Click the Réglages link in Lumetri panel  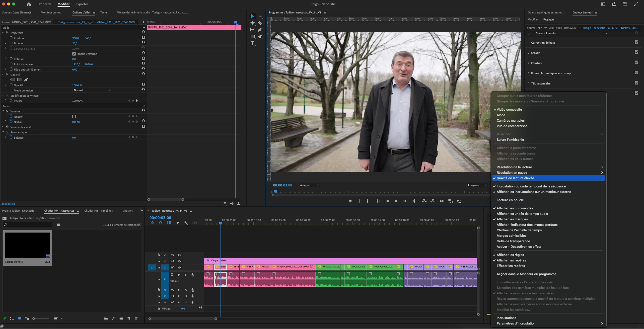[549, 19]
